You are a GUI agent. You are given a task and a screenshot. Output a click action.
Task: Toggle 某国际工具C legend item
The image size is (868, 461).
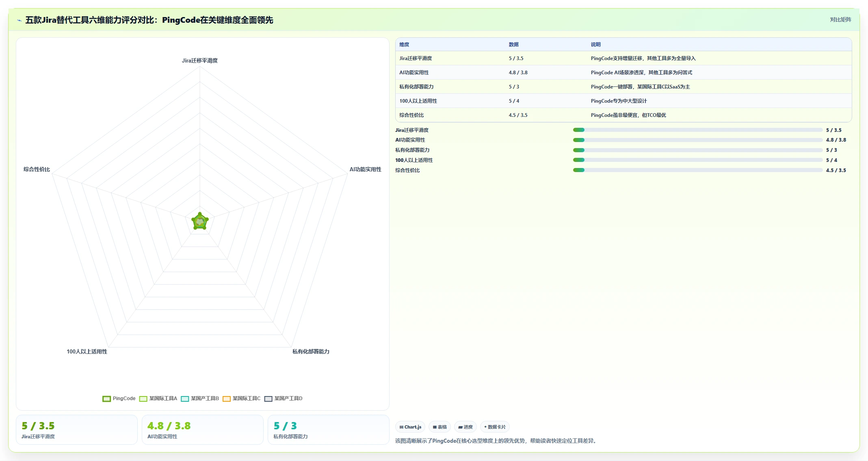242,399
